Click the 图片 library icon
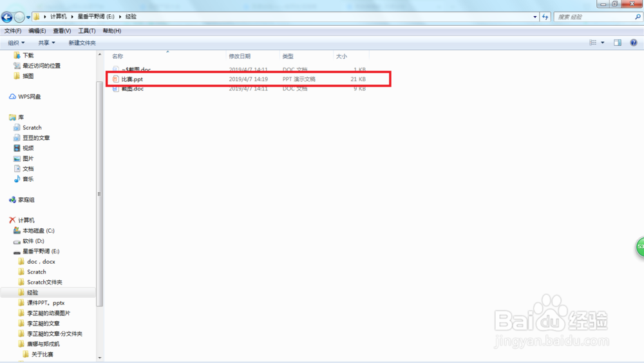 pos(17,158)
